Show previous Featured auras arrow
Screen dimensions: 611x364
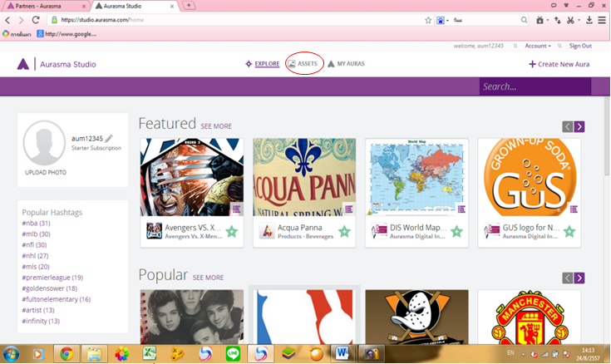(567, 126)
